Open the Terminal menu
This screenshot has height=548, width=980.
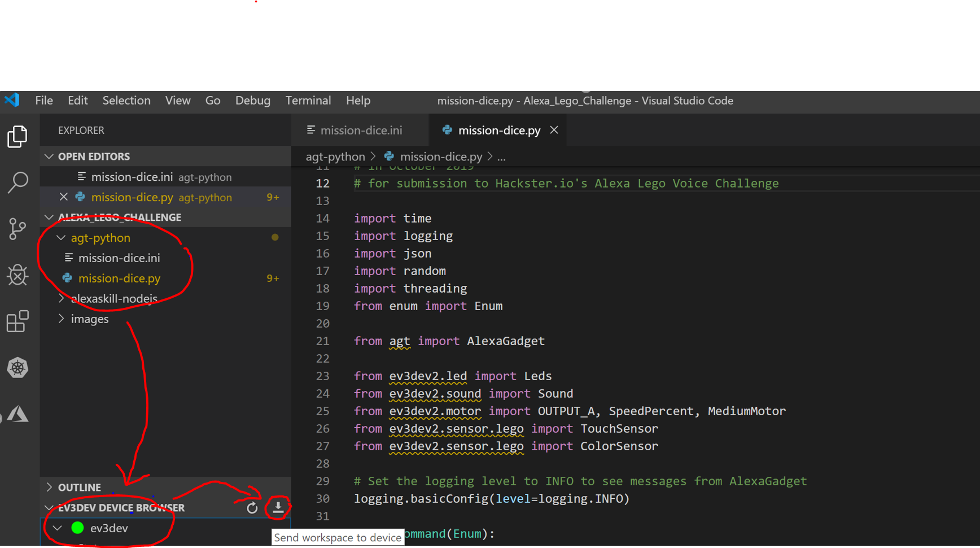coord(308,101)
